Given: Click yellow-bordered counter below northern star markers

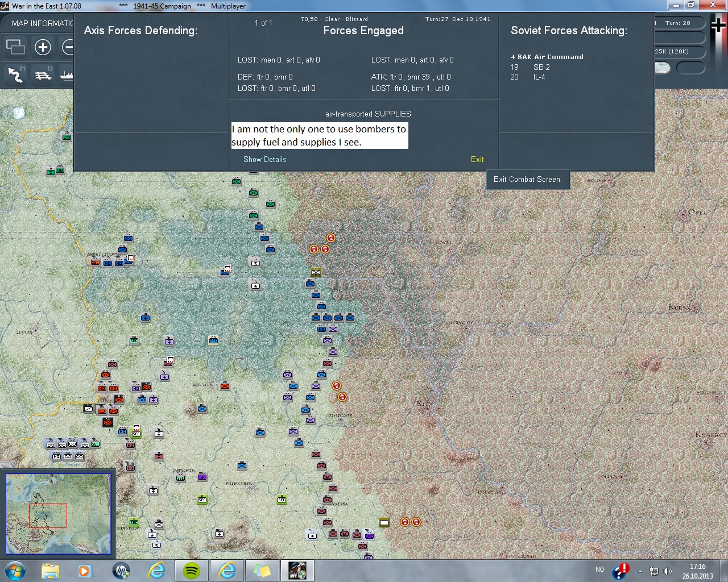Looking at the screenshot, I should coord(316,272).
